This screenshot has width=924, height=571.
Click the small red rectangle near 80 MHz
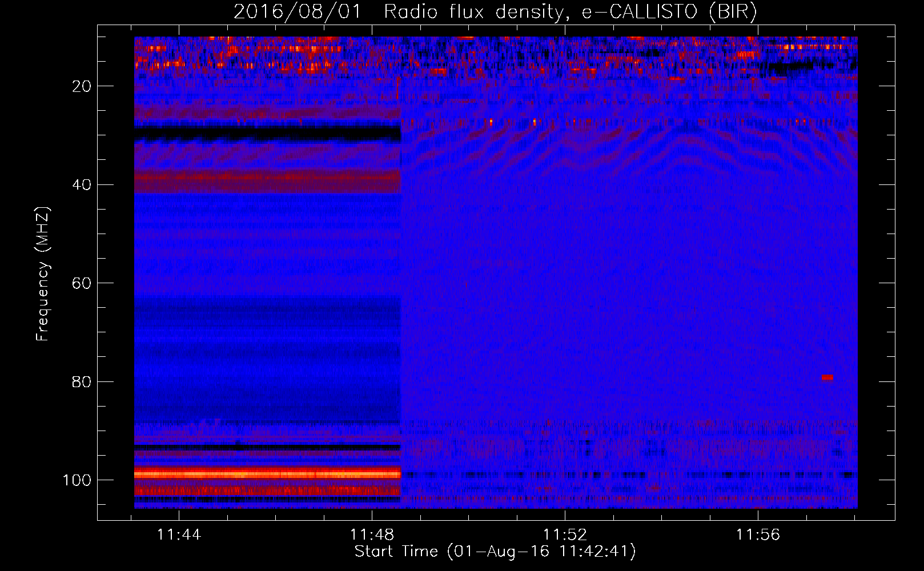[827, 377]
